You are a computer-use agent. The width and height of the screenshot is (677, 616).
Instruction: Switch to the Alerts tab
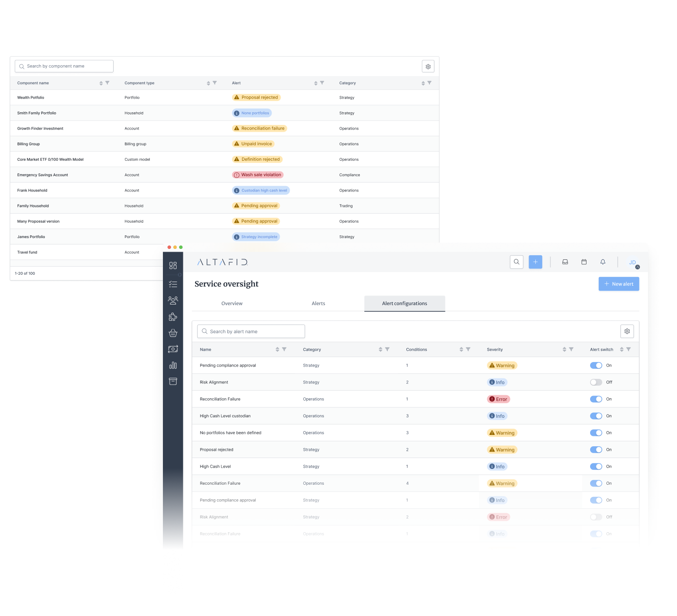pyautogui.click(x=318, y=303)
